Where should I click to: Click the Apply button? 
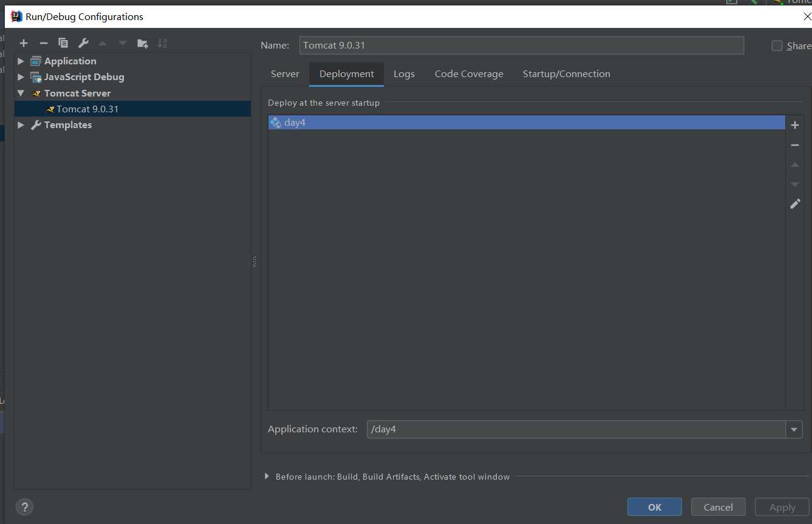[782, 507]
